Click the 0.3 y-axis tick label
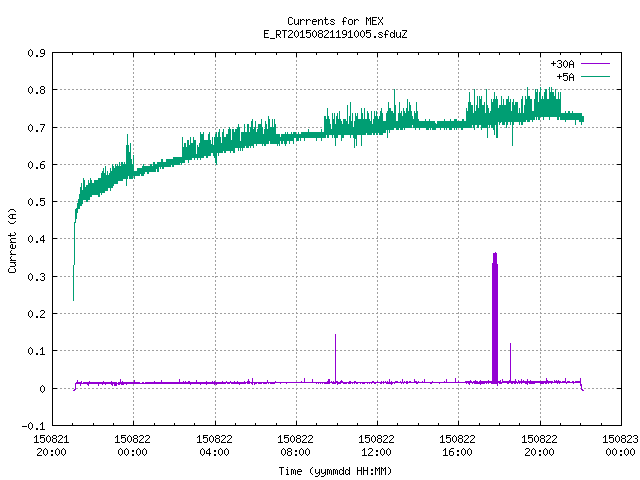 [x=36, y=277]
